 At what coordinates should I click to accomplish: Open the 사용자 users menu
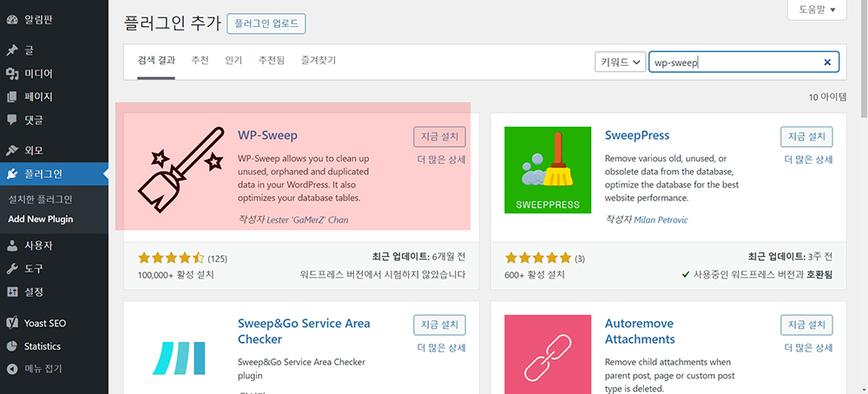(x=54, y=246)
